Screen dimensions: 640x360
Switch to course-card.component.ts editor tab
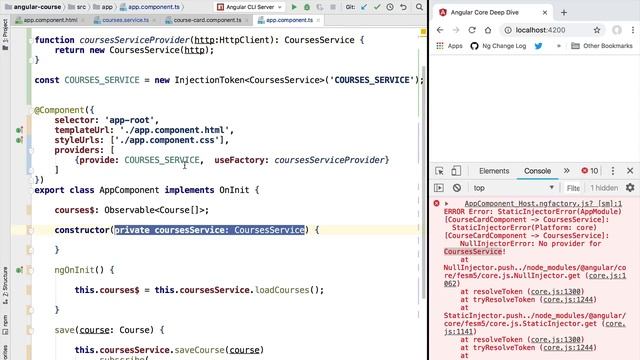tap(207, 20)
